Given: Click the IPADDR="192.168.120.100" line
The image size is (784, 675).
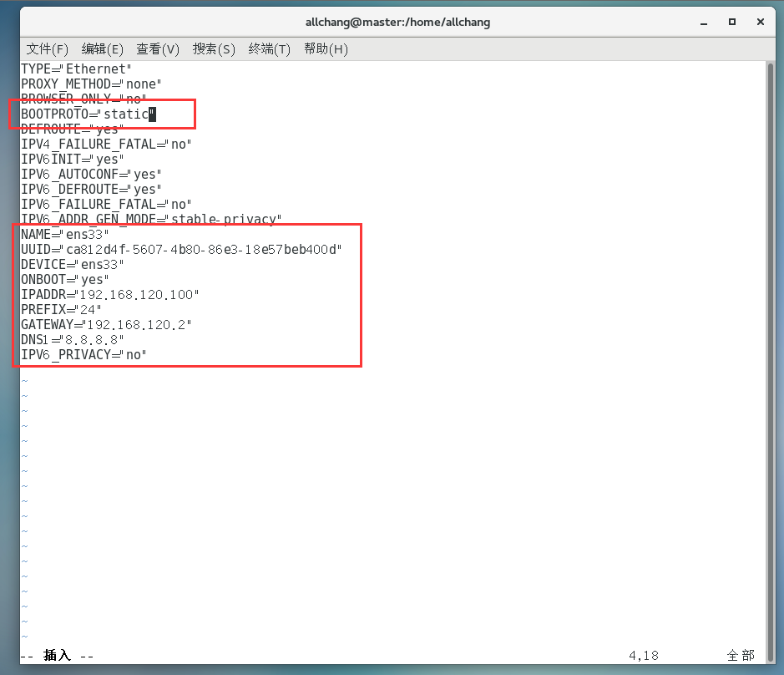Looking at the screenshot, I should coord(110,294).
